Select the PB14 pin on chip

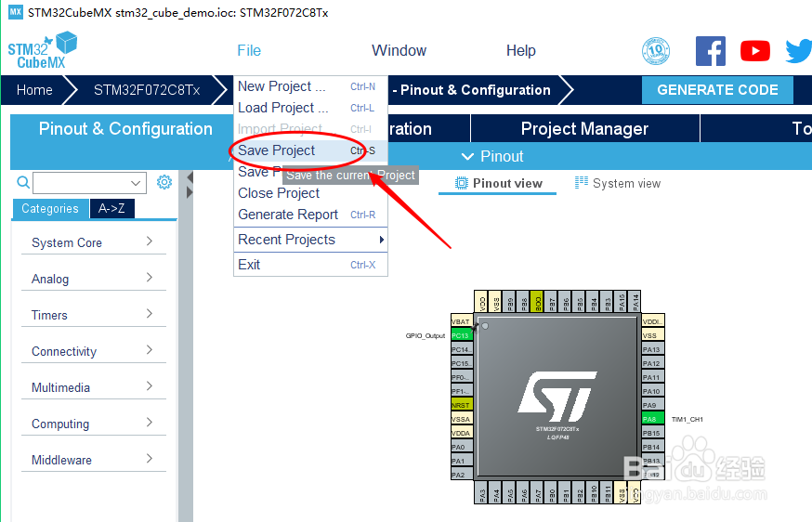[652, 447]
